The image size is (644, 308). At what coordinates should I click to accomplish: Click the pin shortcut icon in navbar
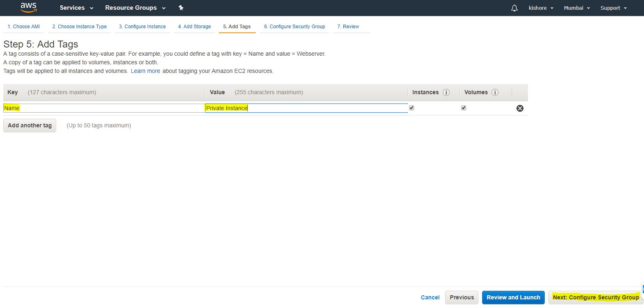click(181, 8)
